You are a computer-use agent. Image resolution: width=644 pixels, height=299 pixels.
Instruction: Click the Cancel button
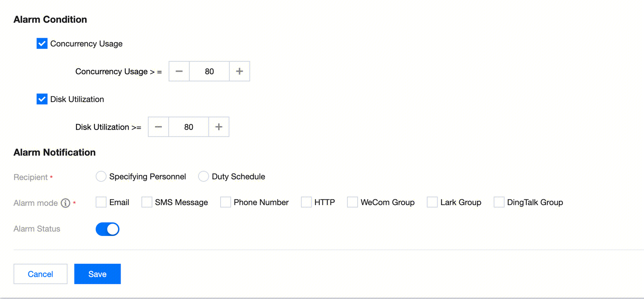click(x=40, y=274)
